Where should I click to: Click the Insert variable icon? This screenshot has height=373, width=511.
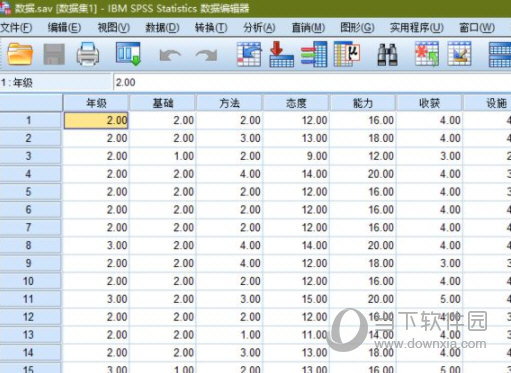click(x=459, y=54)
